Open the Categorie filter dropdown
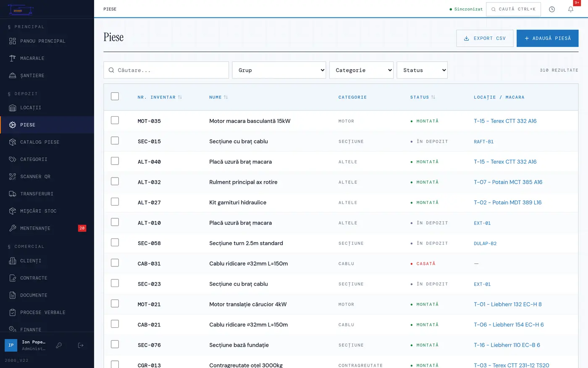This screenshot has width=588, height=368. click(x=361, y=70)
